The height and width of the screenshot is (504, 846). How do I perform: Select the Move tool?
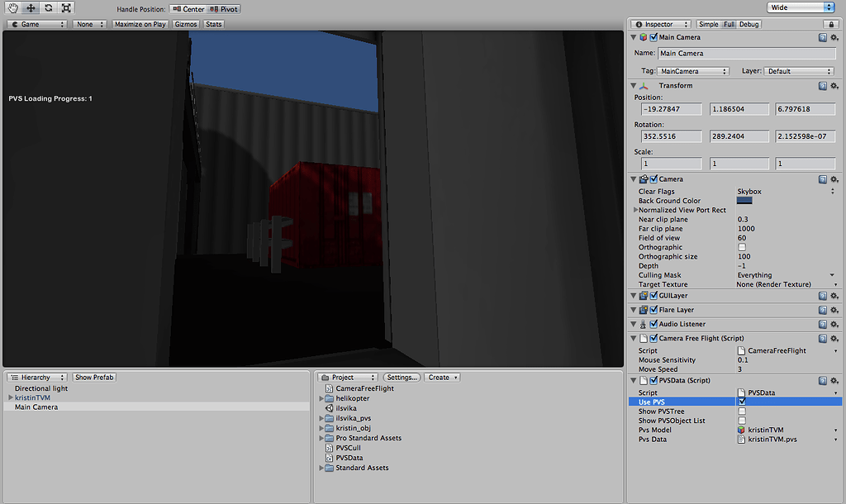point(30,7)
